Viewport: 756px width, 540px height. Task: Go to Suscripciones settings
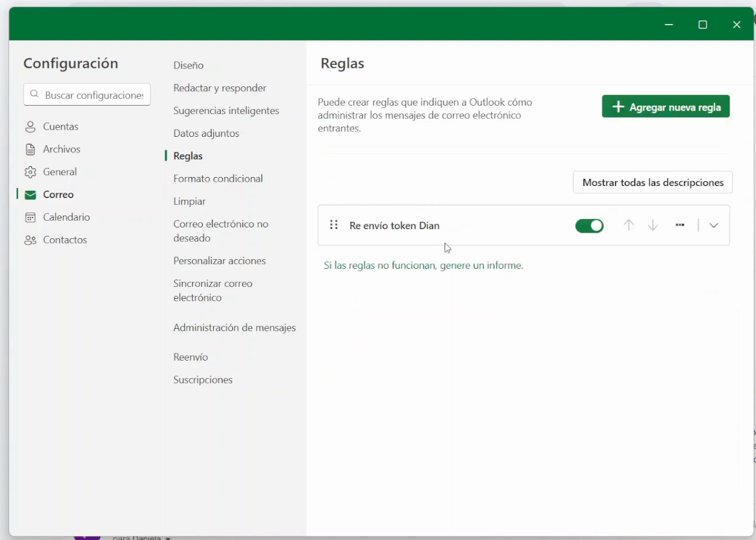pyautogui.click(x=203, y=380)
